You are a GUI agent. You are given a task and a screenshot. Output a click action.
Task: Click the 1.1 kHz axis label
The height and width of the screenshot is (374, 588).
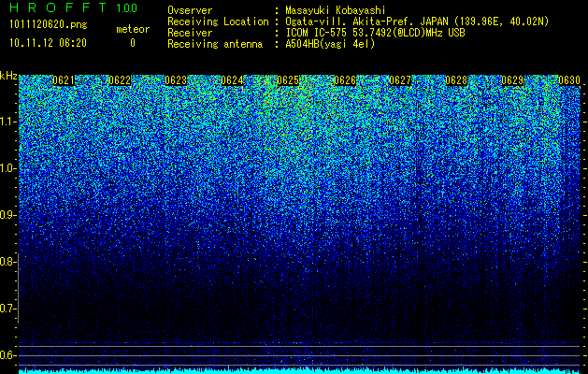point(7,122)
